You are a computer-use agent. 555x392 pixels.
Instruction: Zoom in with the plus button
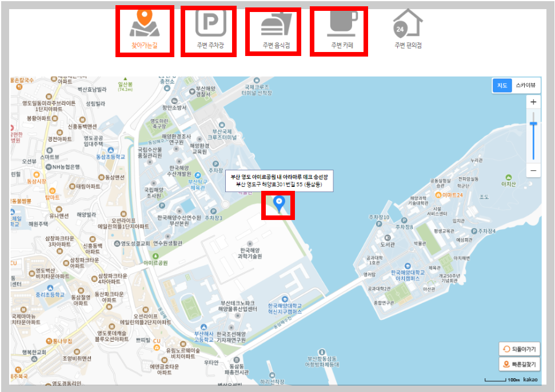coord(533,102)
